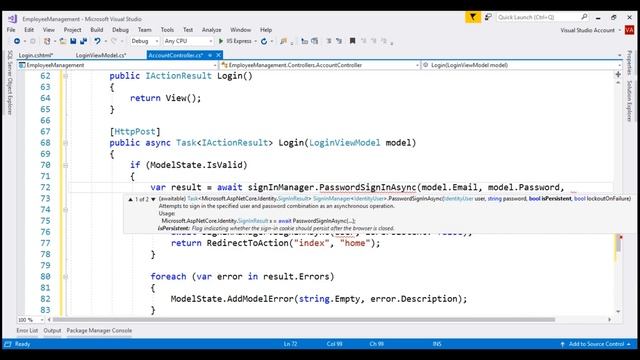Switch to the LoginViewModel.cs tab
640x360 pixels.
click(101, 55)
